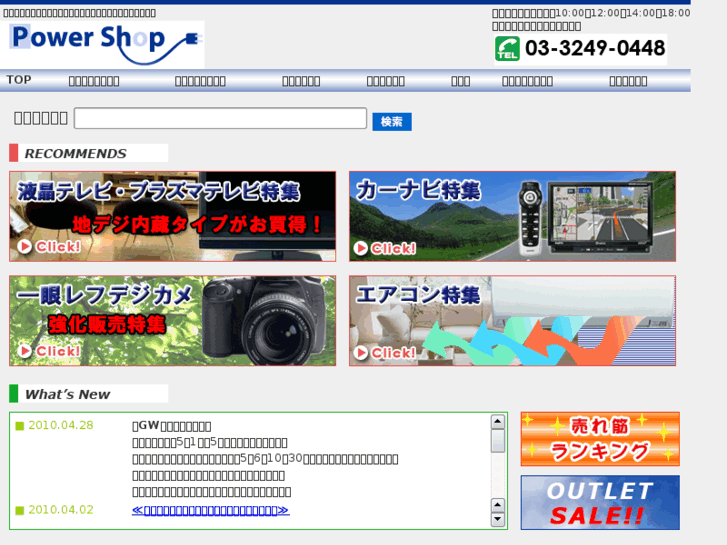Click the play icon on the TV banner

coord(25,246)
